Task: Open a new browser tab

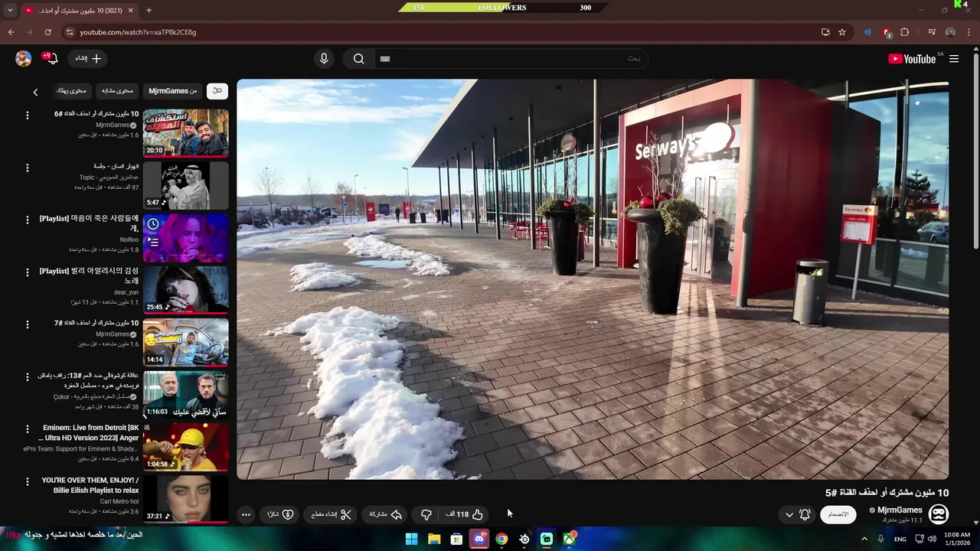Action: click(149, 10)
